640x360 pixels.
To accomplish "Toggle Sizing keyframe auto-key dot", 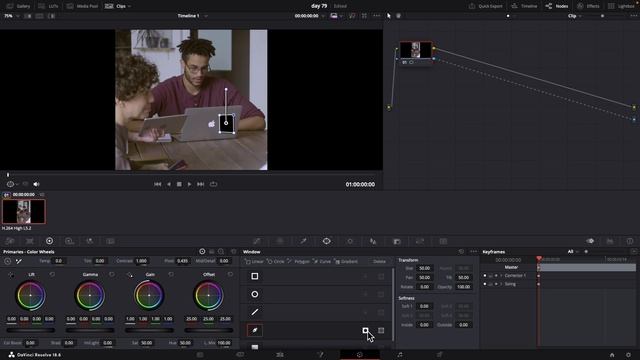I will tap(496, 284).
